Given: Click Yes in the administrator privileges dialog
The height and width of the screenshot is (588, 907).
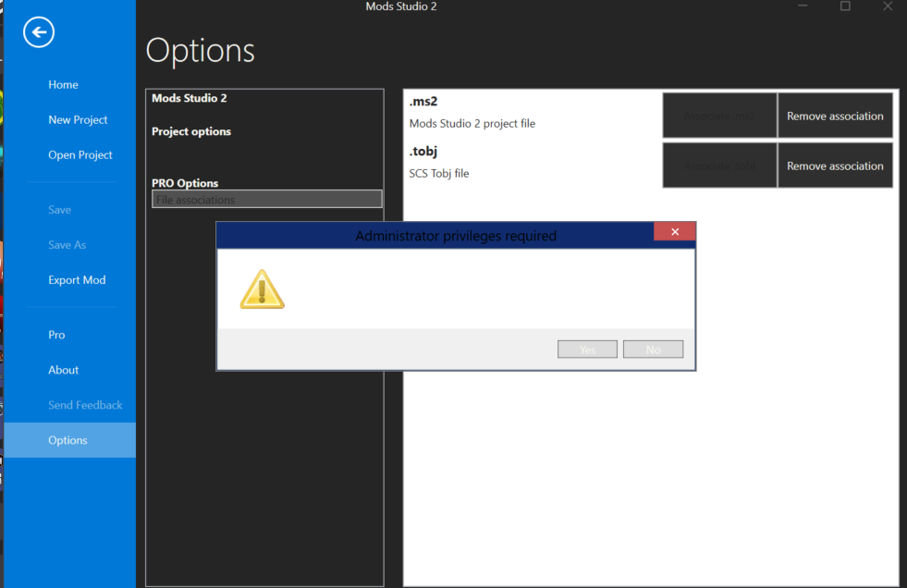Looking at the screenshot, I should pos(587,349).
